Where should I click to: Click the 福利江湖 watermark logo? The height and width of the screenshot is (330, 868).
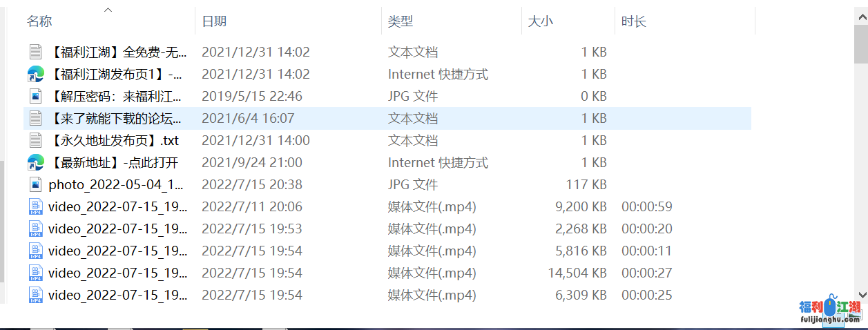[x=829, y=312]
